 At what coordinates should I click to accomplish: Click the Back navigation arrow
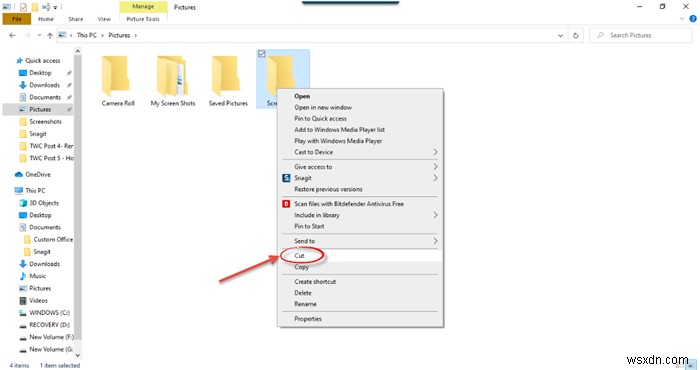(12, 35)
